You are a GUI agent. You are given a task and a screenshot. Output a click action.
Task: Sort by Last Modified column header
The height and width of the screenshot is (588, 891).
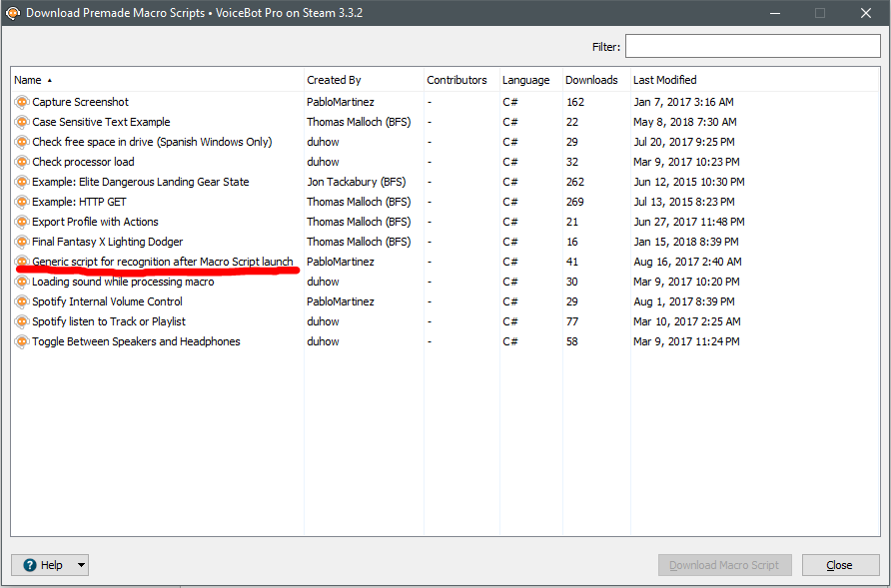tap(664, 80)
